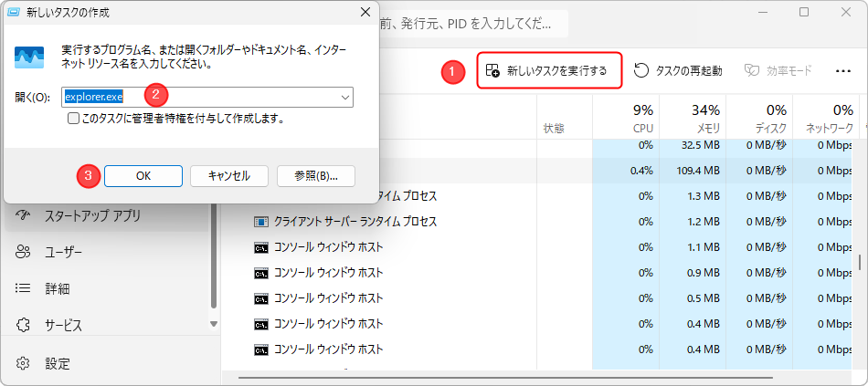868x386 pixels.
Task: Click the console icon in the 0.5 MB row
Action: click(260, 298)
